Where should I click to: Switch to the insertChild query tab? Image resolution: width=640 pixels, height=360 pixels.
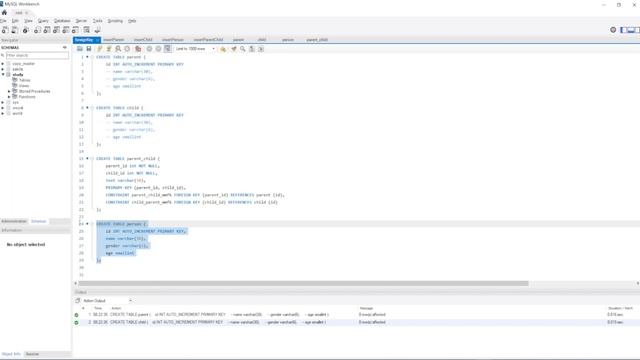143,40
